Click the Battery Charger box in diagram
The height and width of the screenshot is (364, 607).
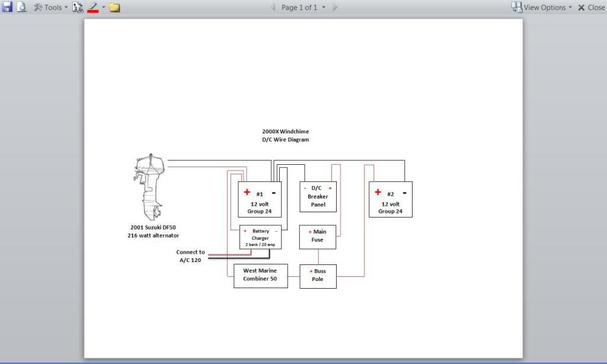260,237
